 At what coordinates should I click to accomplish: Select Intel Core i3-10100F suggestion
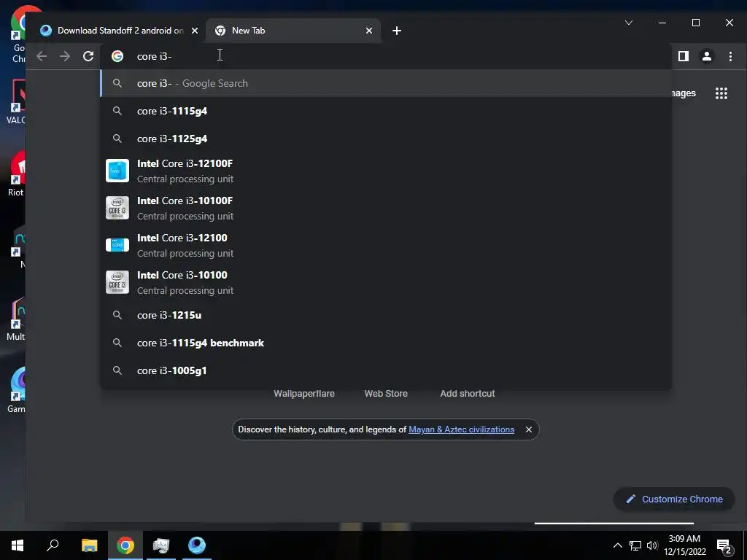pos(386,208)
